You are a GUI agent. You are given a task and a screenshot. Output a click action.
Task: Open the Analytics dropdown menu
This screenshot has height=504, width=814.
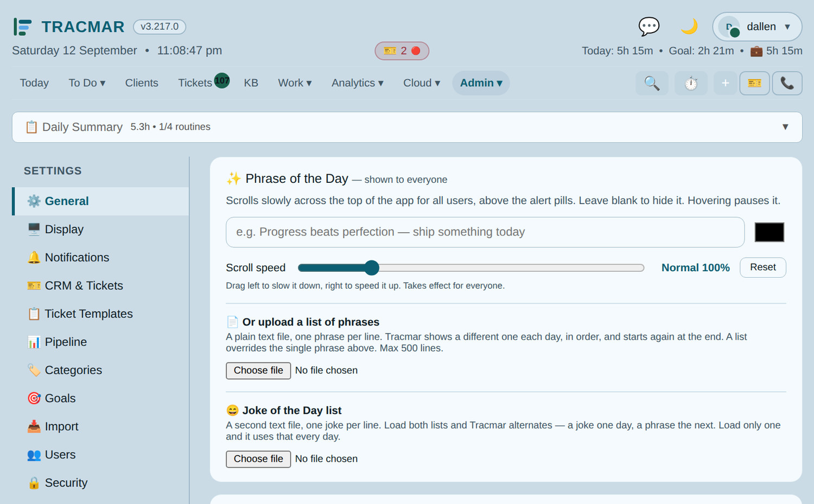[358, 83]
